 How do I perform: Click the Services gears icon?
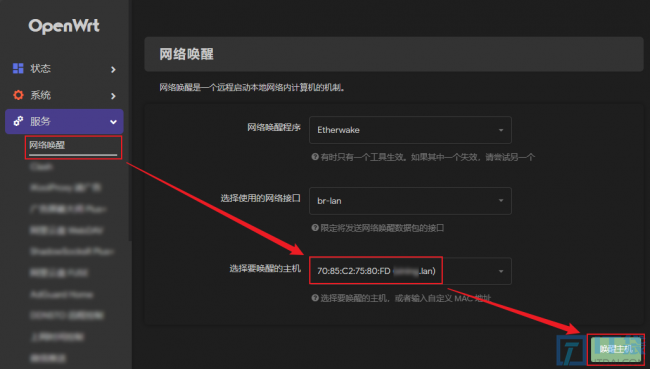[18, 121]
